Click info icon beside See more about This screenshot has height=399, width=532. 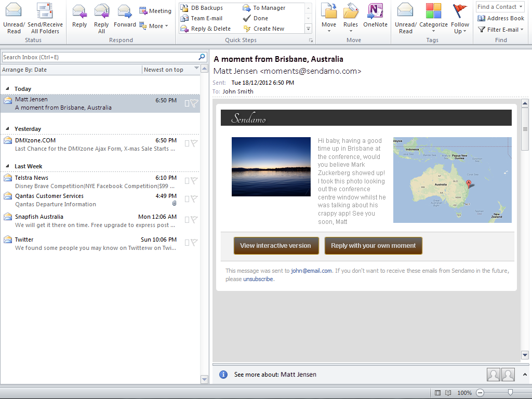click(x=223, y=375)
